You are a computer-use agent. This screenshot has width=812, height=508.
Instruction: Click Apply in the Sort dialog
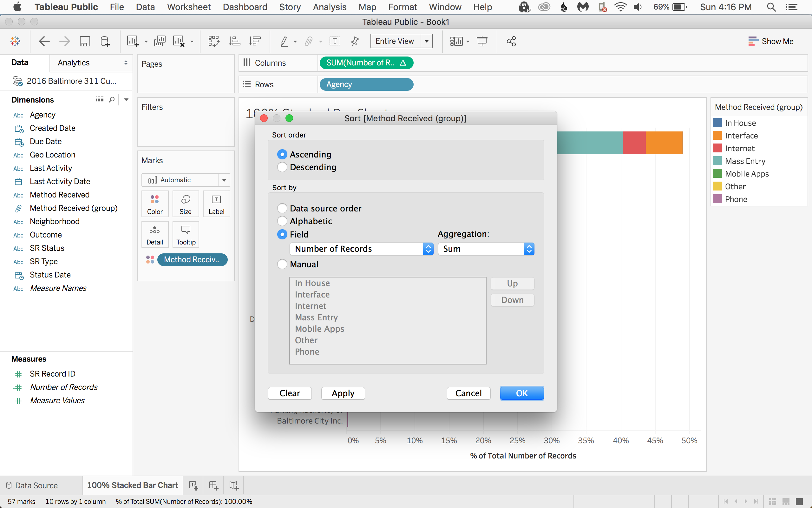343,393
